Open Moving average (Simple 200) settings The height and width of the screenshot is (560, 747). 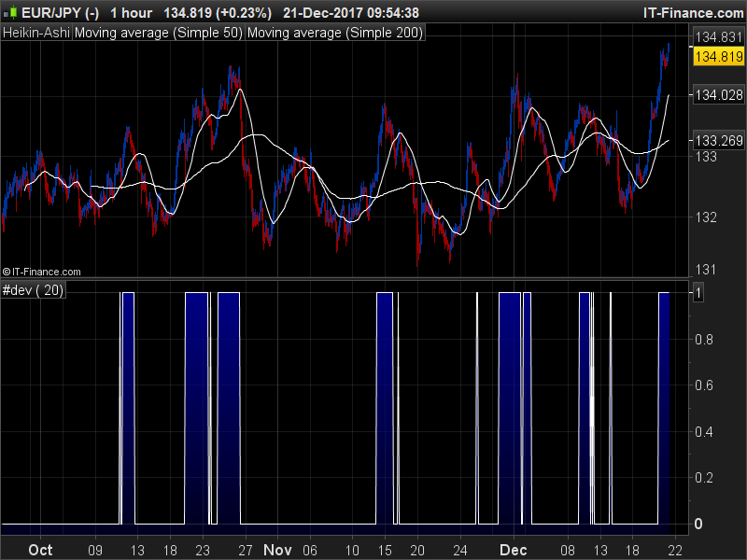click(x=335, y=33)
